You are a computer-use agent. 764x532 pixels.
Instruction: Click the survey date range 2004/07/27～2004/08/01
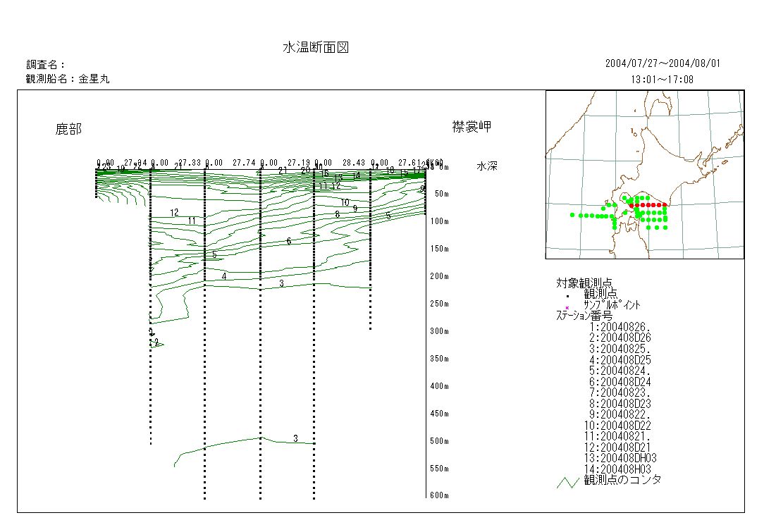(663, 63)
